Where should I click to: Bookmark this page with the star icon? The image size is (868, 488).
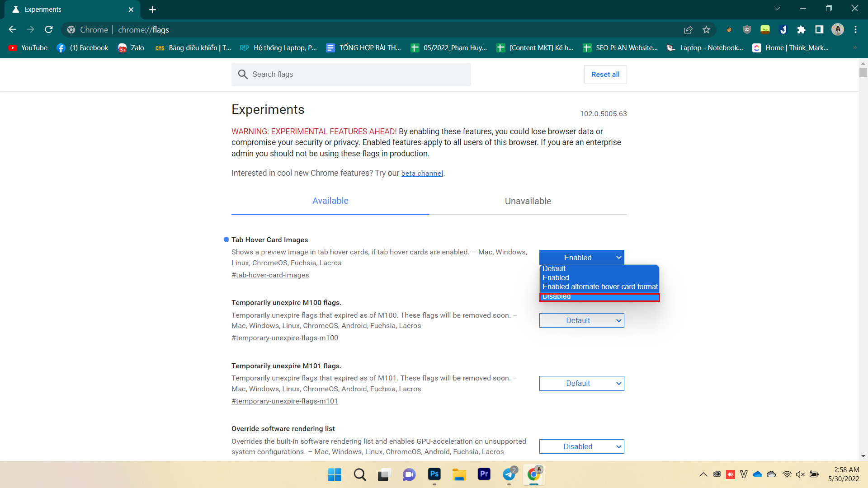point(706,30)
